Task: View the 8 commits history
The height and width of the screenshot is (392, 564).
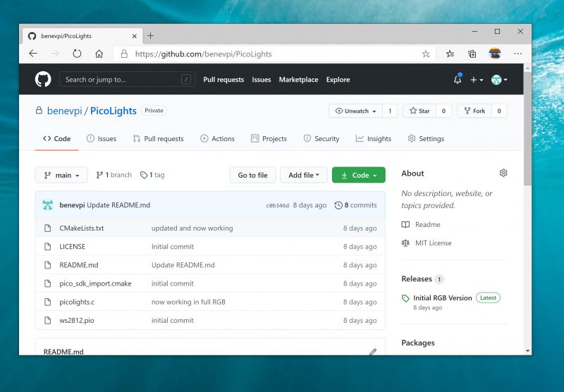Action: click(x=355, y=205)
